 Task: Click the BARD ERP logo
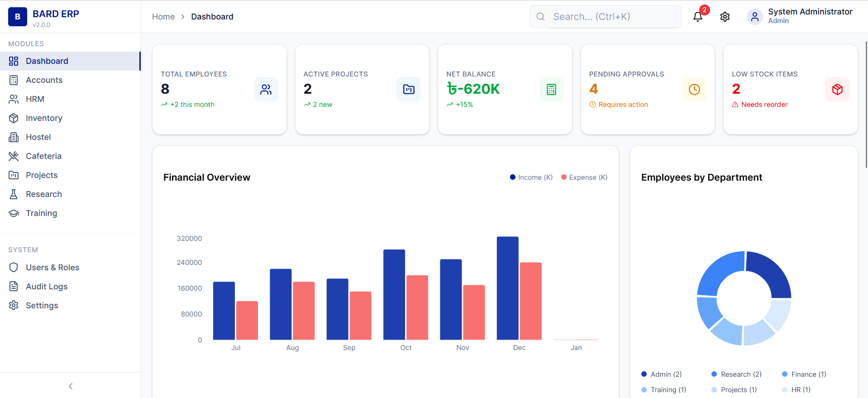18,17
